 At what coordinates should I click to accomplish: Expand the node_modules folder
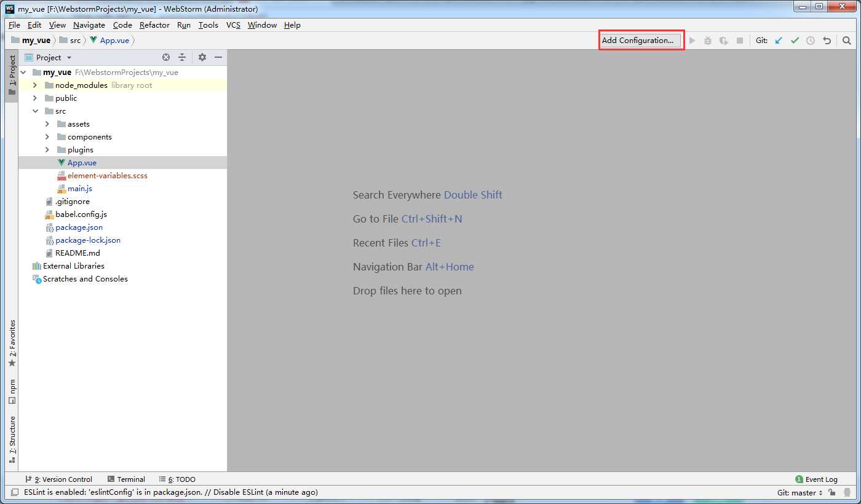click(35, 85)
